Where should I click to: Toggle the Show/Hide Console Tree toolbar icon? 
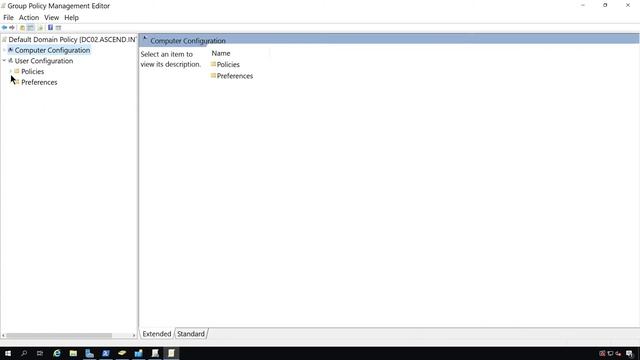coord(31,28)
